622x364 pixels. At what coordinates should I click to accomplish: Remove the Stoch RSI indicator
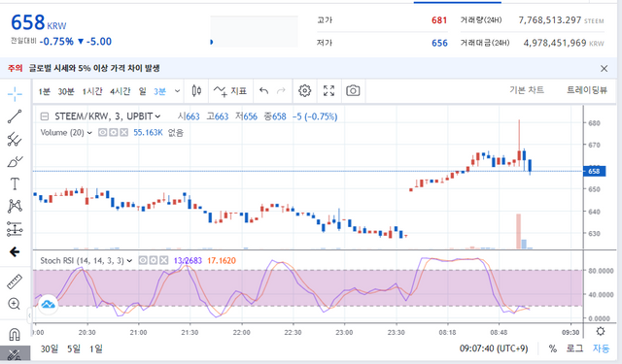[164, 260]
